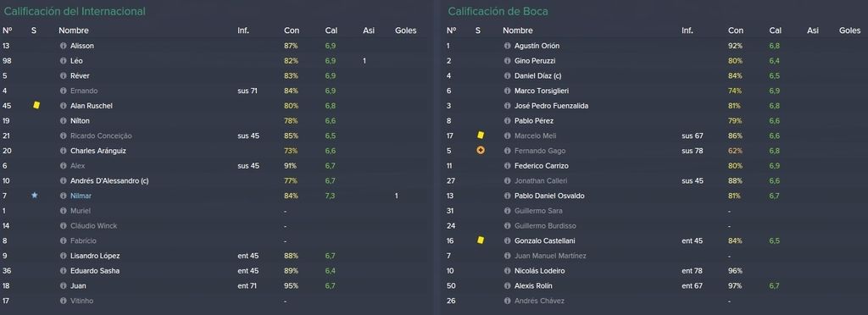Click the Nombre header in Boca table

pos(517,30)
